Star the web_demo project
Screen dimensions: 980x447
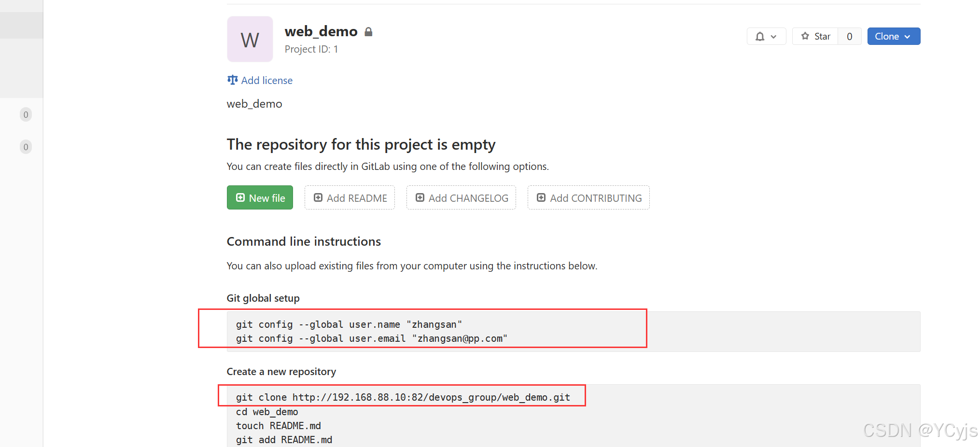tap(815, 36)
